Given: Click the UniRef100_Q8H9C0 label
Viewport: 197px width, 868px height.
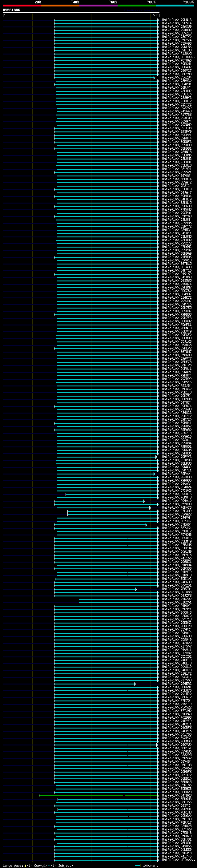Looking at the screenshot, I should (177, 81).
